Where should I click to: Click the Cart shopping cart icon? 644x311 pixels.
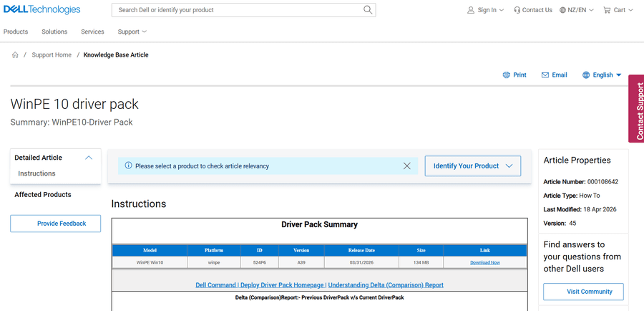[x=607, y=10]
